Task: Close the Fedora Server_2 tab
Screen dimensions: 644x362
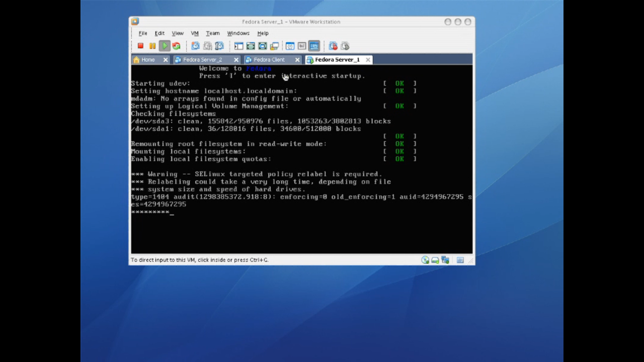Action: pos(236,60)
